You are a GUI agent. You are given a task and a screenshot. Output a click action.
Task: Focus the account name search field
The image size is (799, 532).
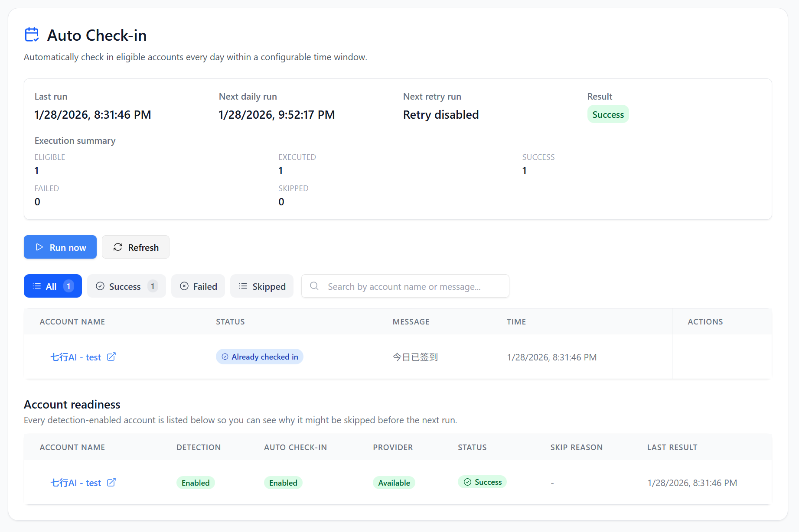point(405,286)
